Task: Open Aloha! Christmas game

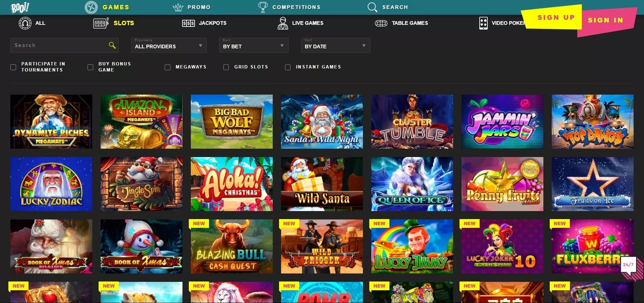Action: pos(232,184)
